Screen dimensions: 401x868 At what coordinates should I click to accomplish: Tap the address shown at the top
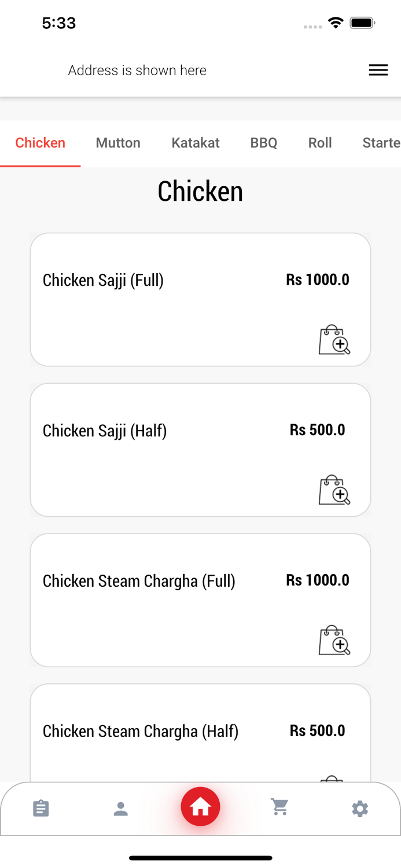(x=137, y=70)
